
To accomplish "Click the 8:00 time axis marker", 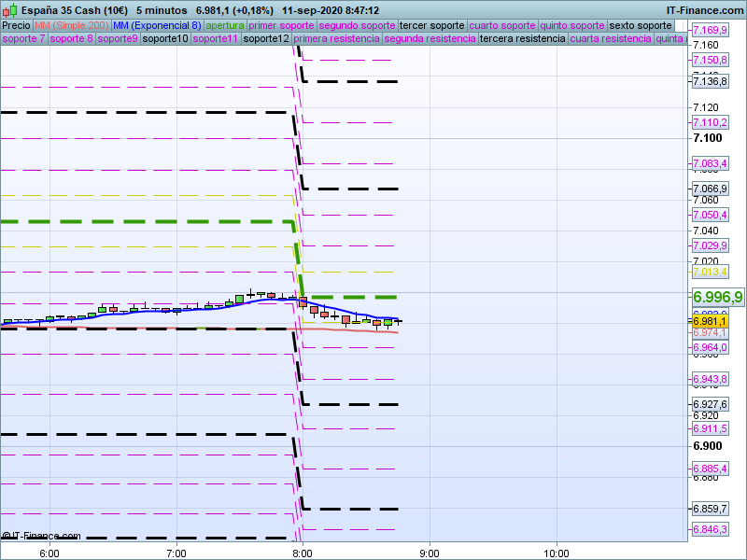I will click(x=303, y=553).
